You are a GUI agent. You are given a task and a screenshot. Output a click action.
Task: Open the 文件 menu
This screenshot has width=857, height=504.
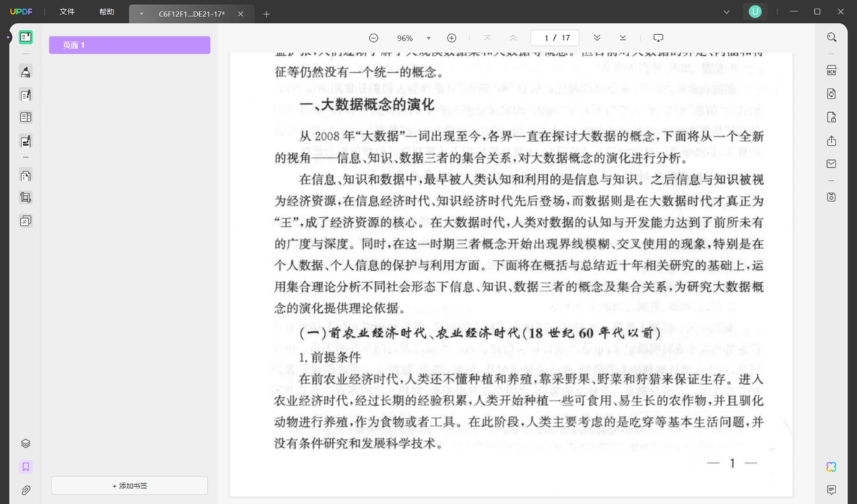67,12
